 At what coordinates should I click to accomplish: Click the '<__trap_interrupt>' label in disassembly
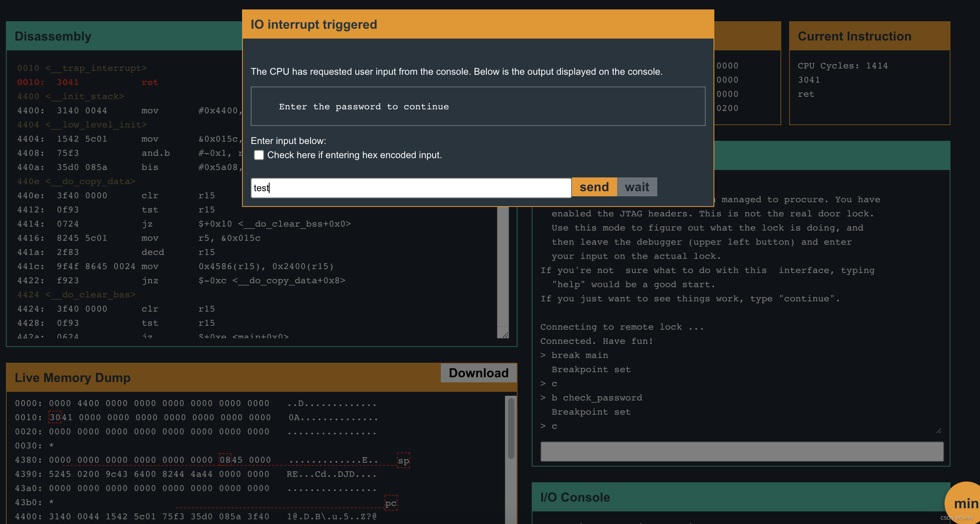[x=96, y=68]
